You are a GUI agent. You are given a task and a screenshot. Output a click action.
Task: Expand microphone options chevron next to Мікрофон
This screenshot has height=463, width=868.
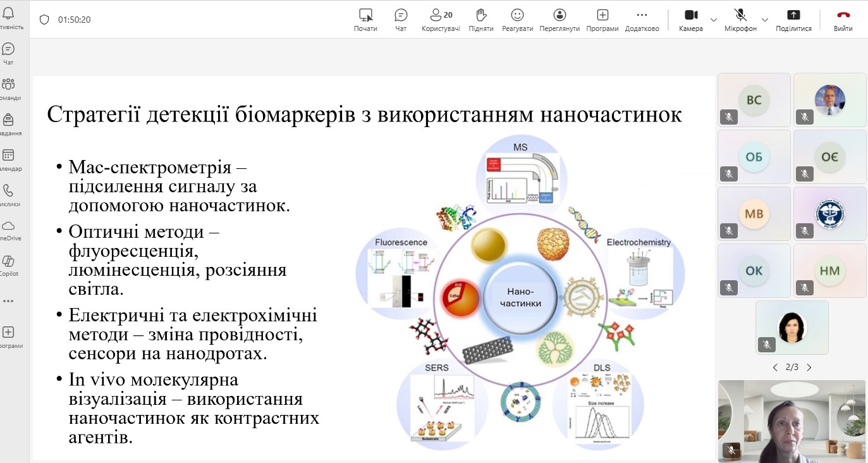(x=764, y=20)
